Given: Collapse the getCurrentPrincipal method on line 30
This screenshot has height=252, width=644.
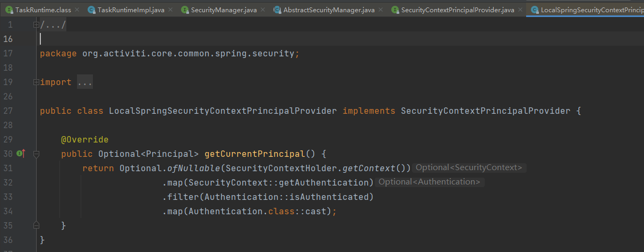Looking at the screenshot, I should coord(36,154).
